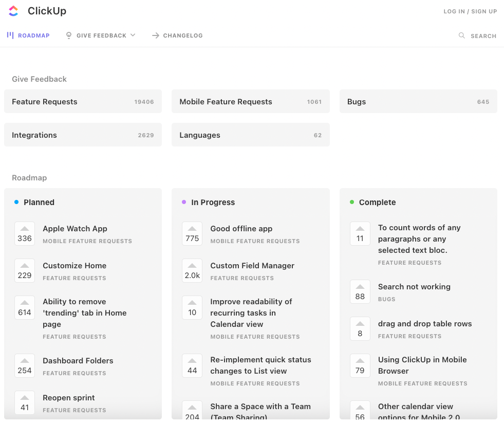Upvote the Search not working bug

[360, 292]
